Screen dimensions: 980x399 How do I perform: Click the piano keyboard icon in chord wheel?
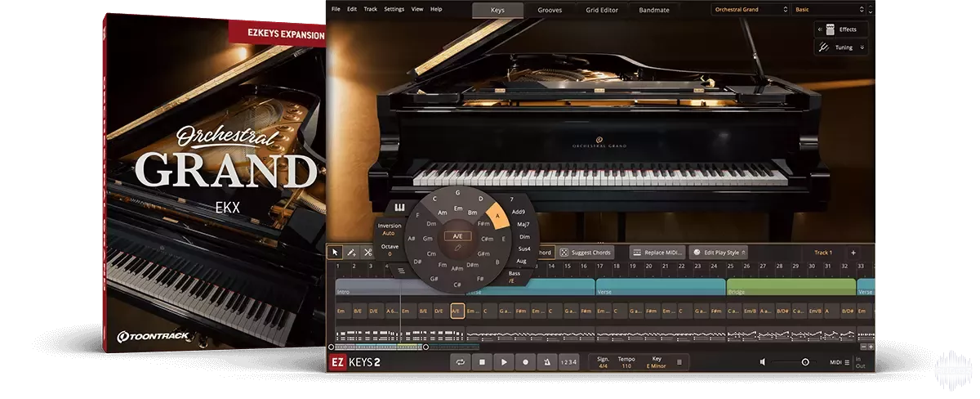coord(400,207)
